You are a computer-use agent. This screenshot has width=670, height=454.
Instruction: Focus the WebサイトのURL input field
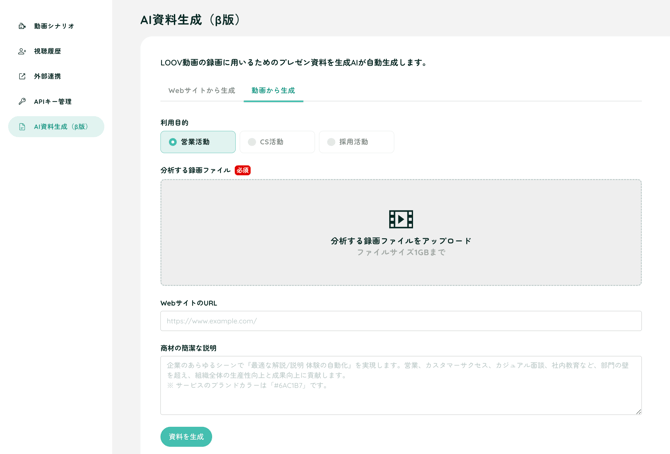tap(400, 321)
